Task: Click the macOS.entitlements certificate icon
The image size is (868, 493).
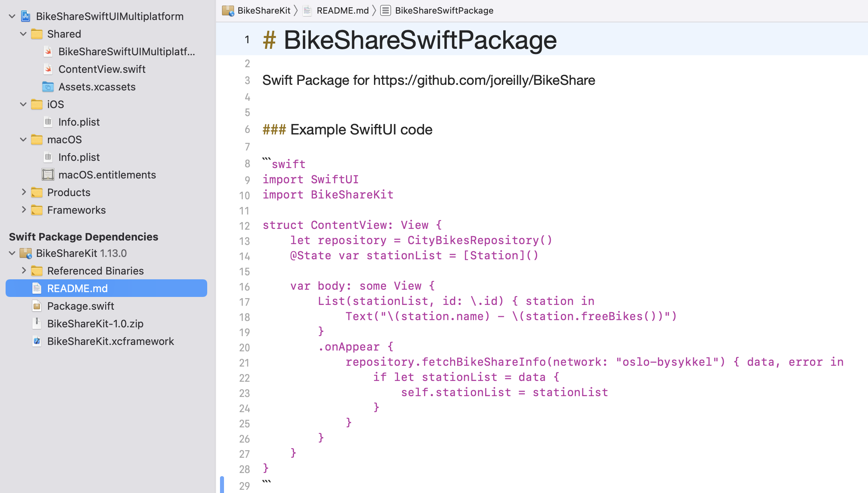Action: (48, 175)
